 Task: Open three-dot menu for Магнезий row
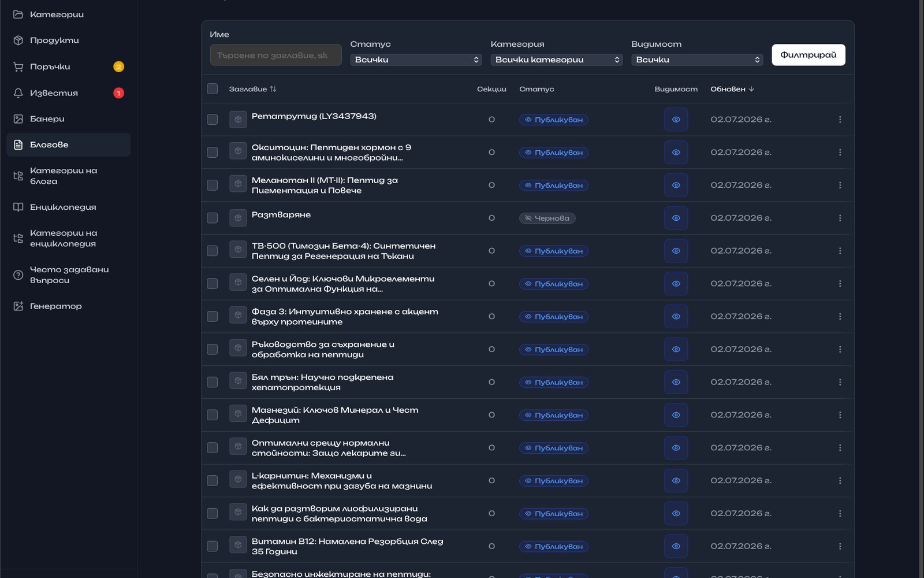(840, 415)
